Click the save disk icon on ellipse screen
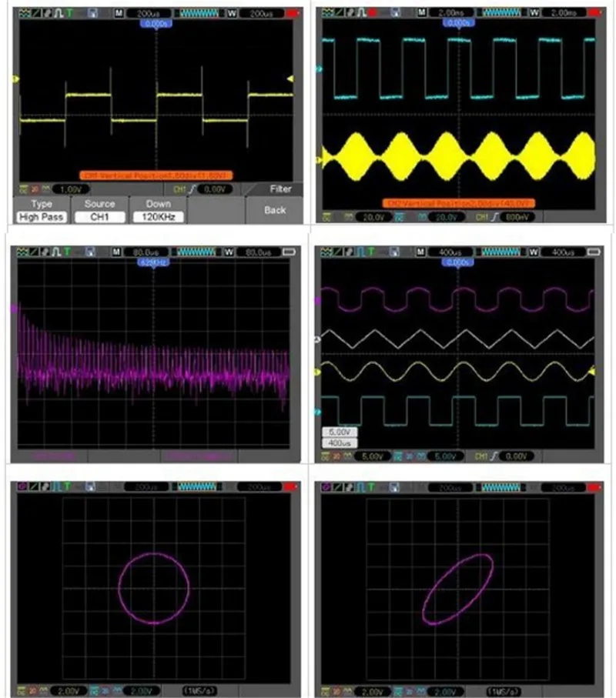 coord(395,487)
